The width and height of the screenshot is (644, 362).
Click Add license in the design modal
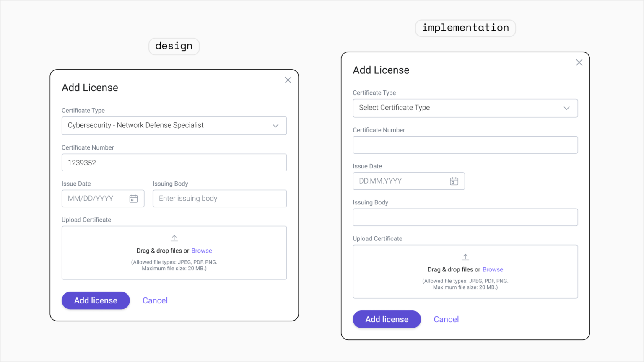click(x=96, y=300)
